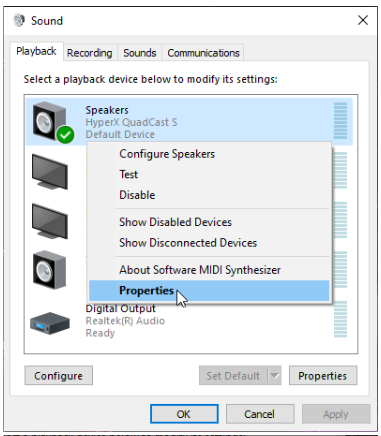Click the Set Default button
The width and height of the screenshot is (381, 436).
tap(233, 376)
